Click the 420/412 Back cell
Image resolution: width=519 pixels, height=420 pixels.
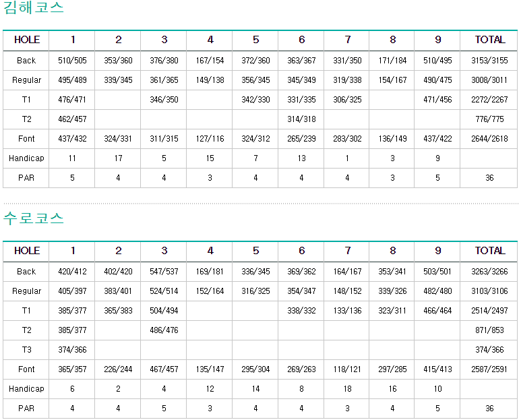[72, 272]
